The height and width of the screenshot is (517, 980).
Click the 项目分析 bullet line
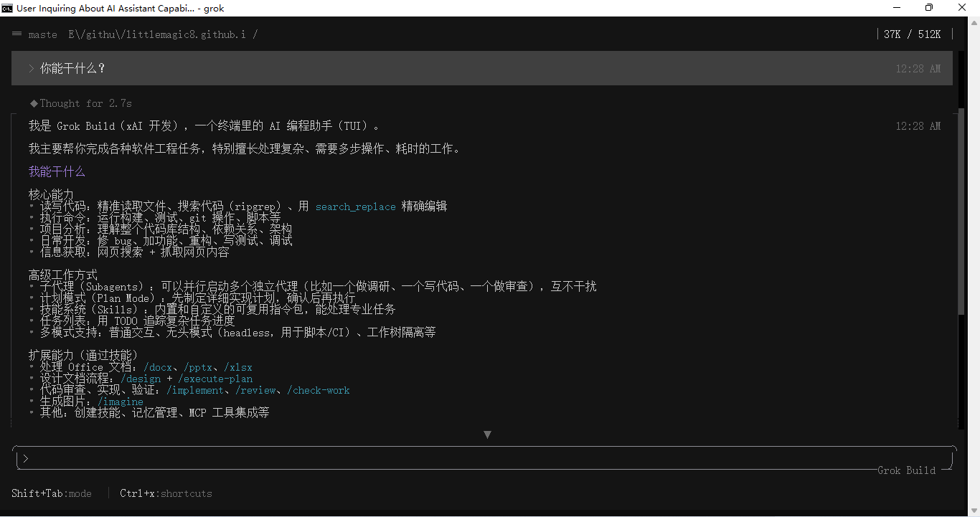(x=161, y=229)
